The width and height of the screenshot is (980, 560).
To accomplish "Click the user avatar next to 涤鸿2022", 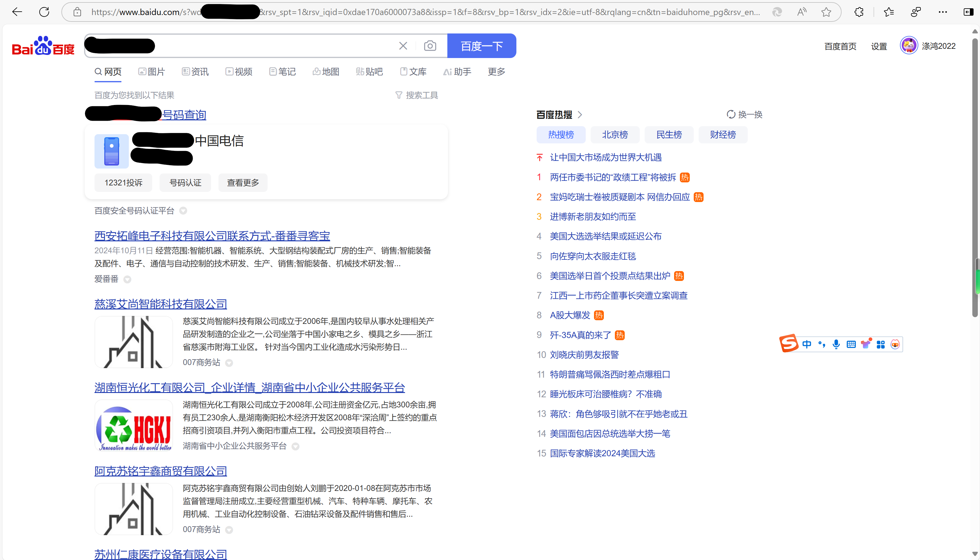I will 909,46.
